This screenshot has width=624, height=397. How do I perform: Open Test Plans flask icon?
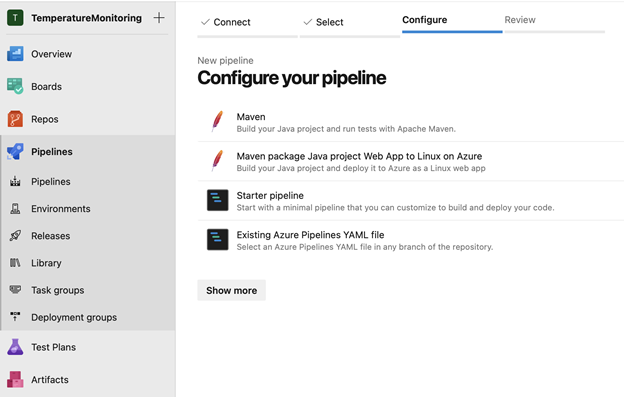point(15,347)
